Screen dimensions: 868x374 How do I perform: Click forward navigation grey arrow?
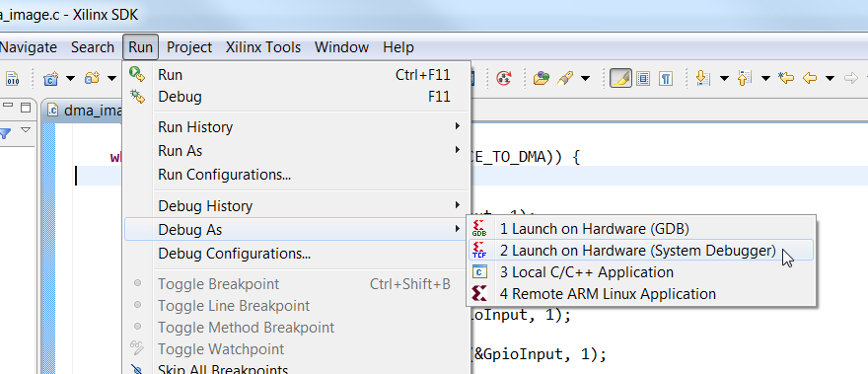click(x=851, y=78)
